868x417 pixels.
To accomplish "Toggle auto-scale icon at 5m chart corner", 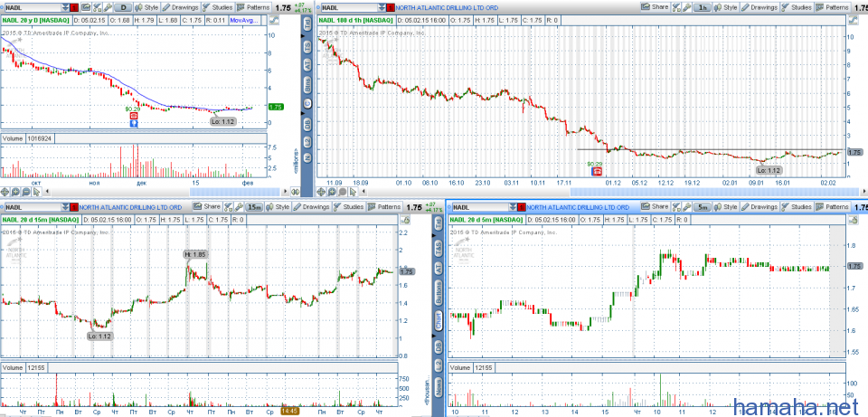I will (853, 219).
